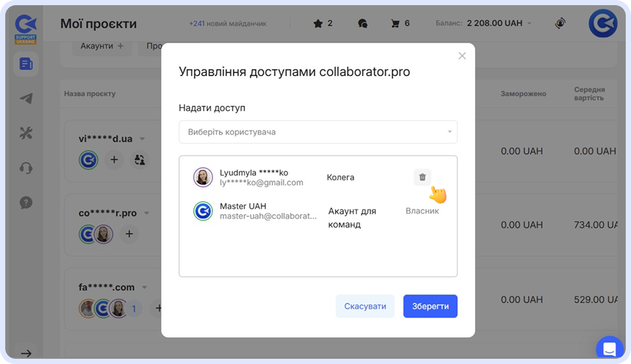The height and width of the screenshot is (364, 631).
Task: Click the Акаунти + filter button
Action: click(102, 46)
